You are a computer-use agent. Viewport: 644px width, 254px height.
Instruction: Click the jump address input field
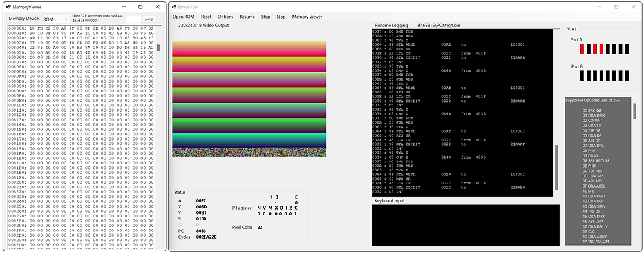click(133, 19)
